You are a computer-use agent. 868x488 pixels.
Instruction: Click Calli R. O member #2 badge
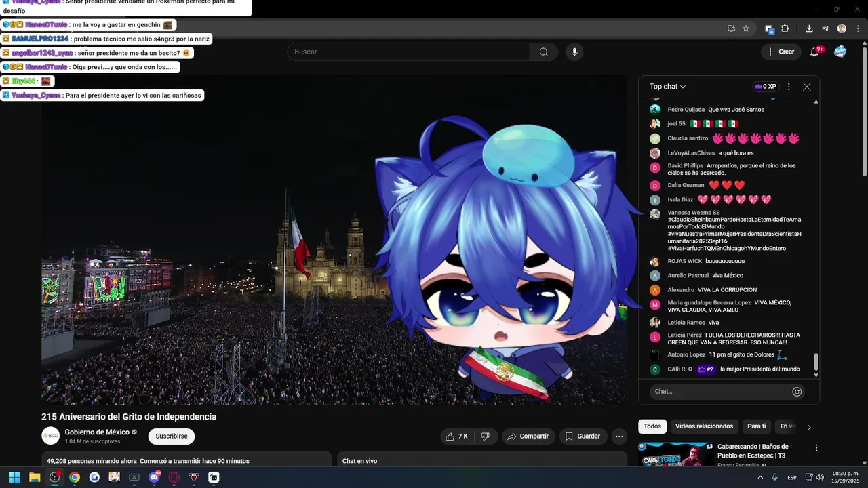click(706, 369)
